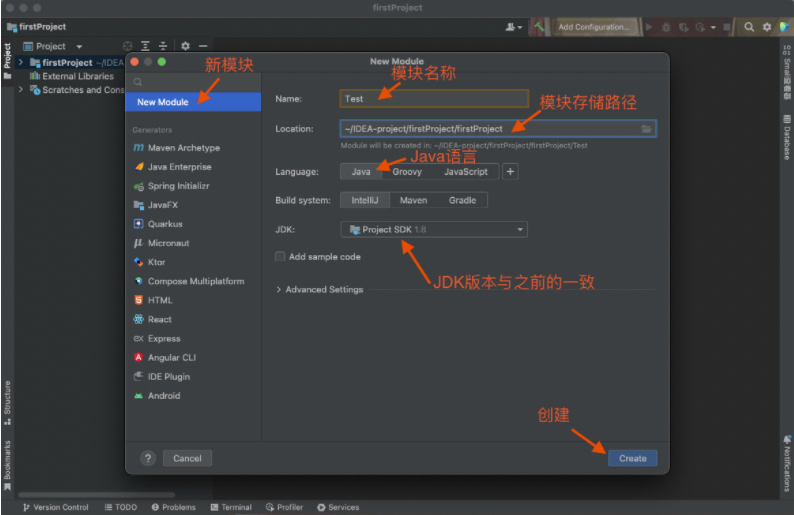Expand Scratches and Consoles node
794x515 pixels.
click(21, 90)
